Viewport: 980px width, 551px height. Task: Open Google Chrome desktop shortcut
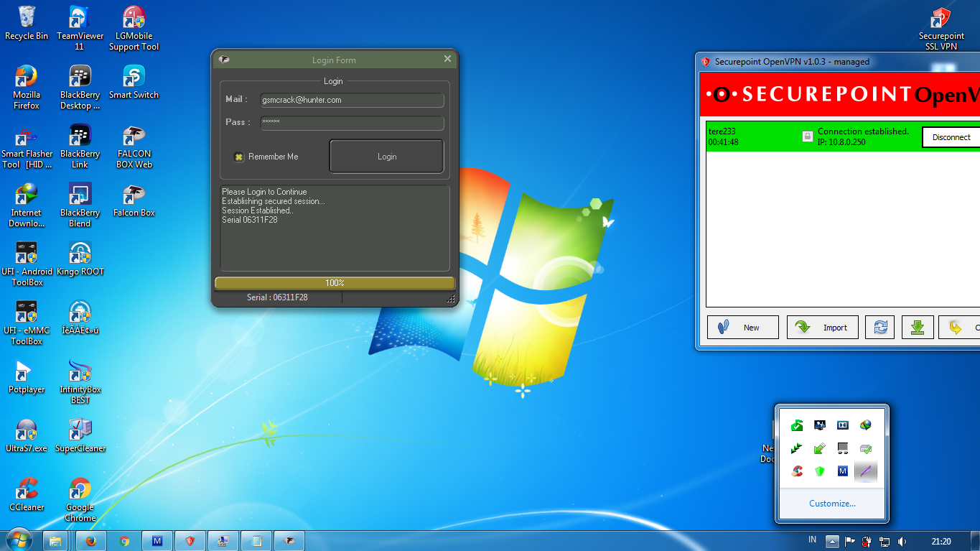click(x=80, y=499)
